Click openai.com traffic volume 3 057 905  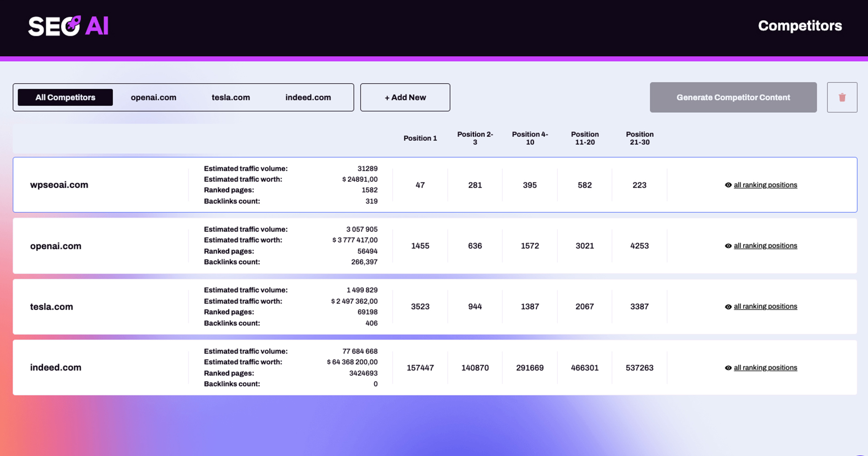362,229
